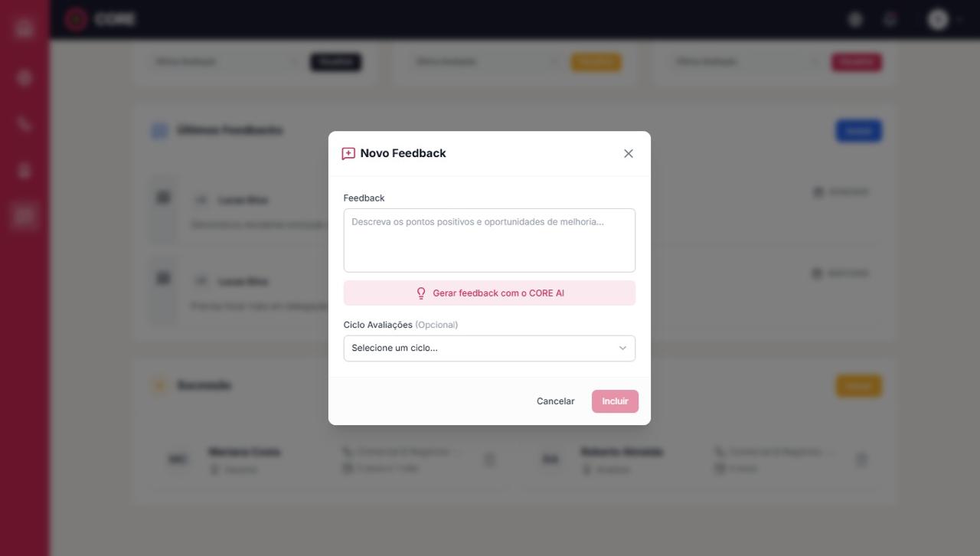Click the CORE logo in header
The height and width of the screenshot is (556, 980).
coord(100,19)
